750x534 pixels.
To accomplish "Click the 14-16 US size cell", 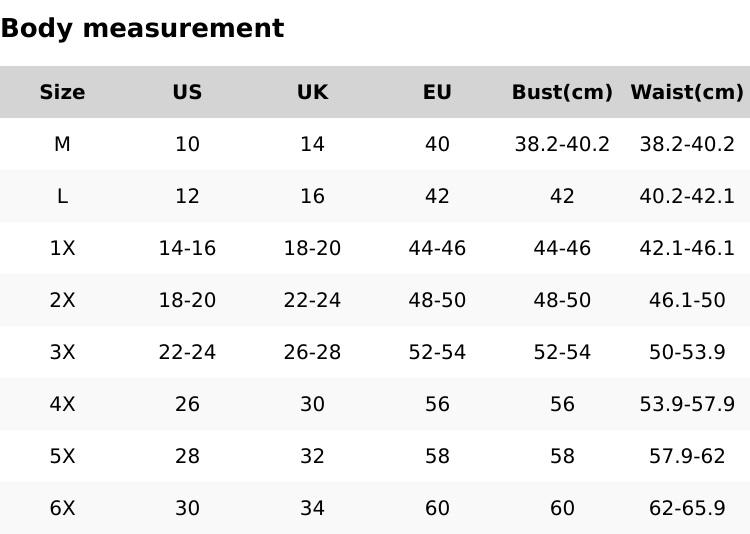I will pos(187,248).
